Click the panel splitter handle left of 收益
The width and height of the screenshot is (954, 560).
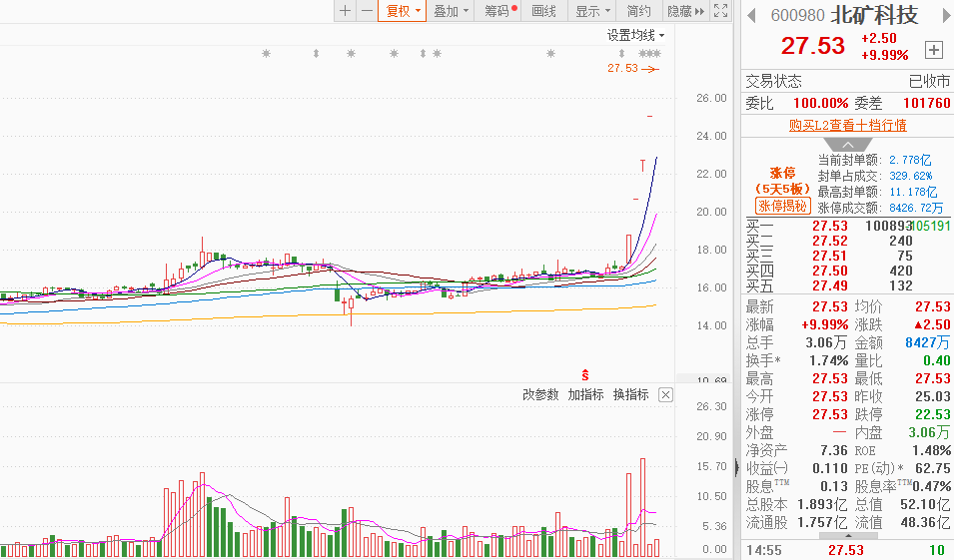tap(737, 468)
